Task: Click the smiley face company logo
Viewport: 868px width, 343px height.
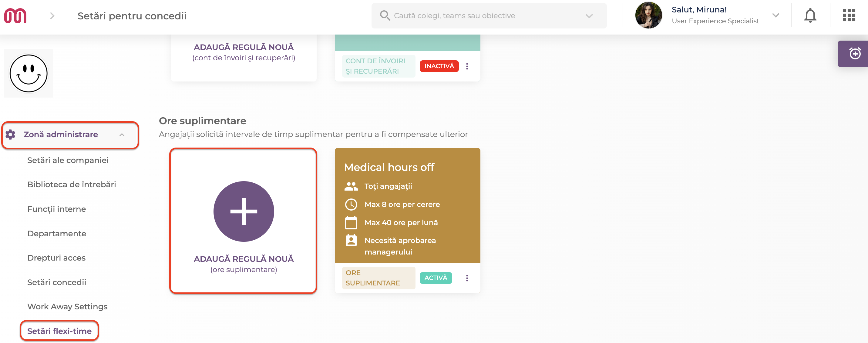Action: pyautogui.click(x=28, y=73)
